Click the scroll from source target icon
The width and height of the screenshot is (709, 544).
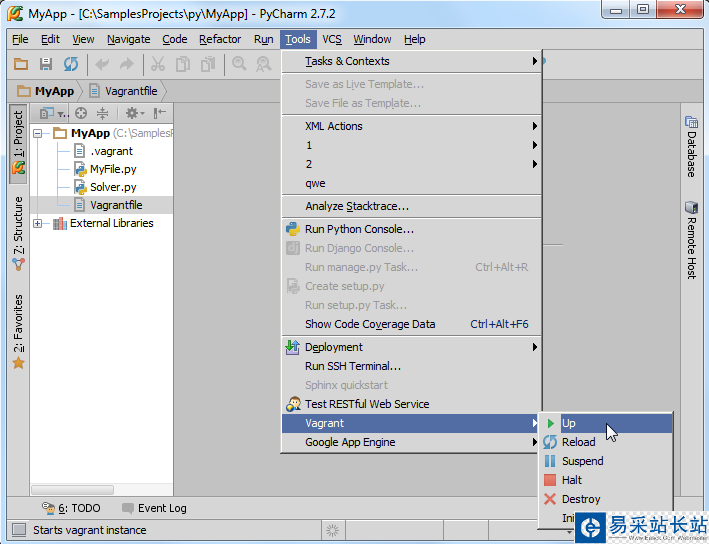tap(81, 113)
